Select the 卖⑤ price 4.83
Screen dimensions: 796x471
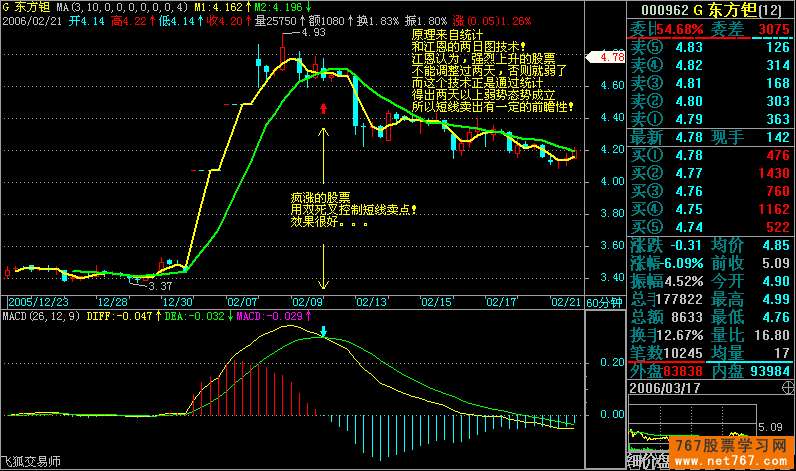(x=689, y=47)
